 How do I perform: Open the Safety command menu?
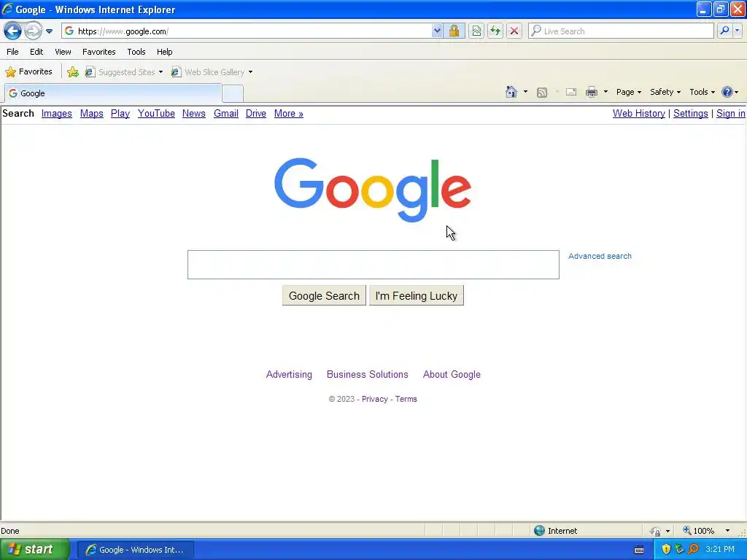coord(665,92)
